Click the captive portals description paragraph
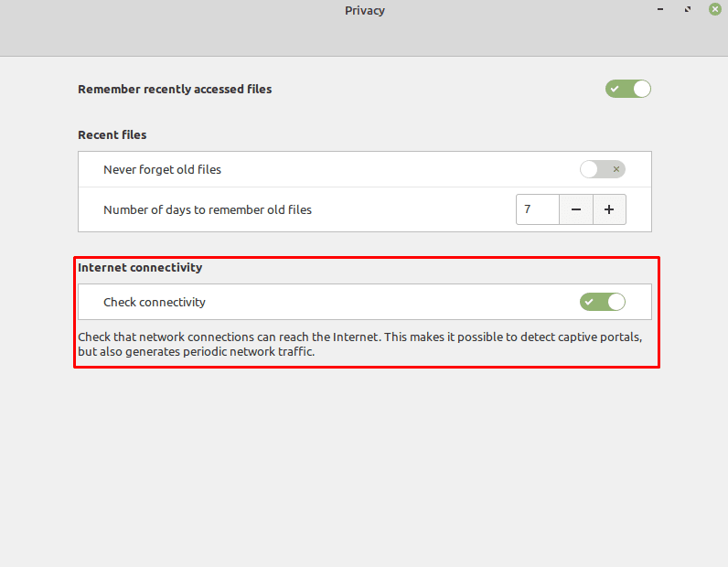The height and width of the screenshot is (567, 728). pyautogui.click(x=359, y=344)
